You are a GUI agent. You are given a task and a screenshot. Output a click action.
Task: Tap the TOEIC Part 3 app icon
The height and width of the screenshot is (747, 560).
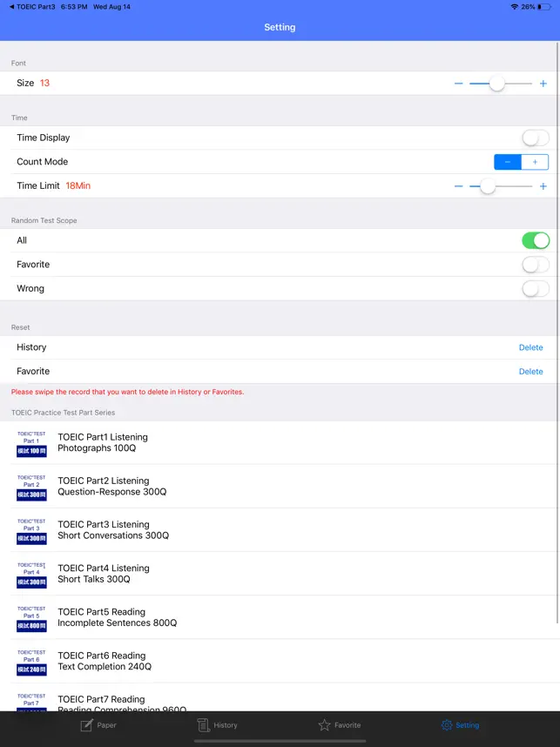click(x=31, y=531)
